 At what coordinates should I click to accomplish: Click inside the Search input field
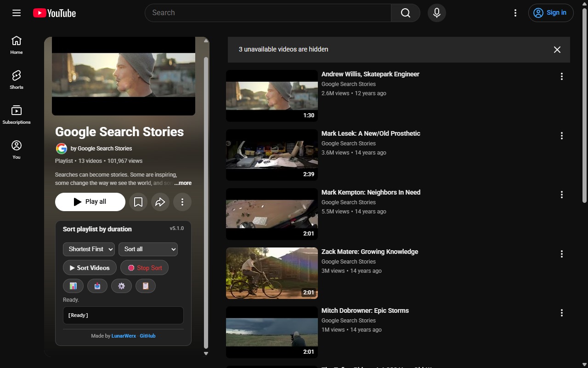coord(268,13)
